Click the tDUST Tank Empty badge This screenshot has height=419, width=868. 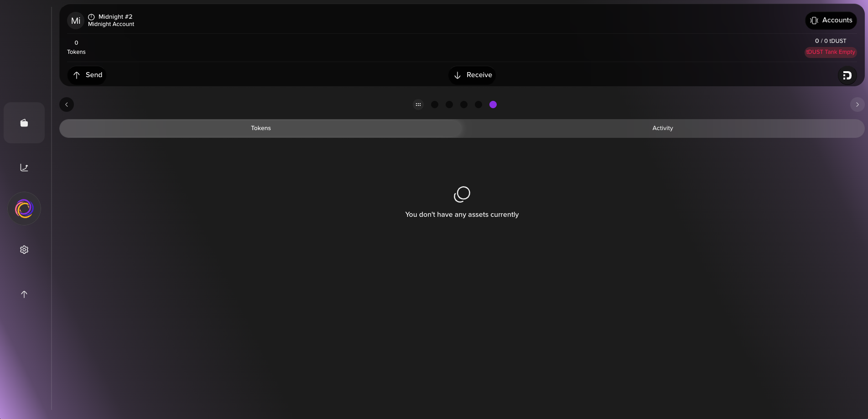(831, 52)
